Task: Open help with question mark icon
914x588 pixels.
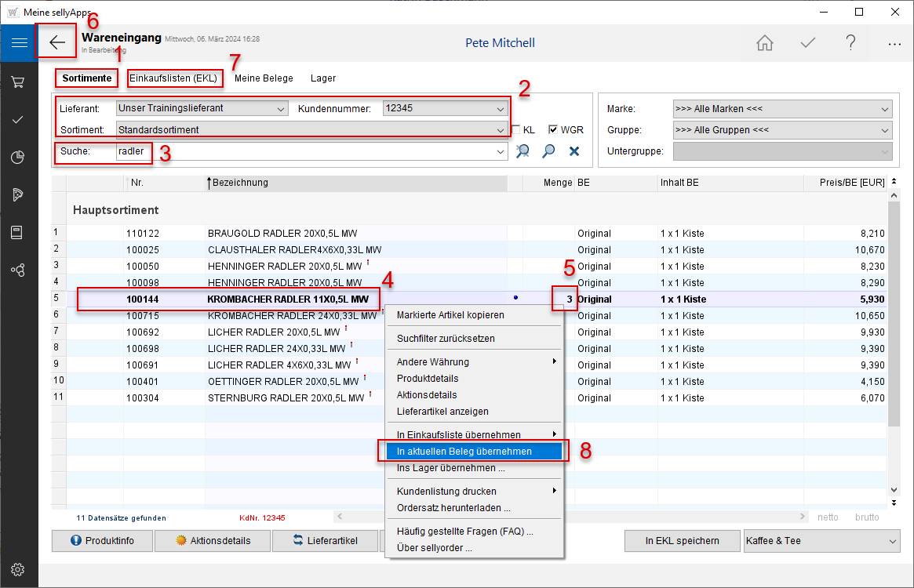Action: (x=850, y=43)
